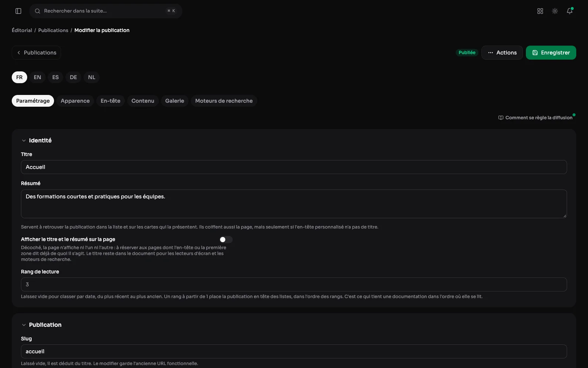Switch theme with the sun icon
The height and width of the screenshot is (368, 588).
(555, 11)
